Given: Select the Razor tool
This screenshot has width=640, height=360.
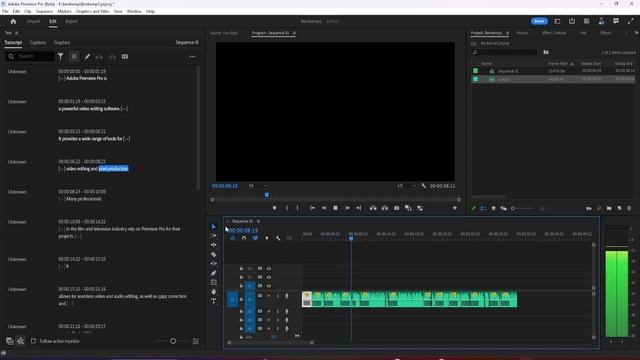Looking at the screenshot, I should (213, 254).
